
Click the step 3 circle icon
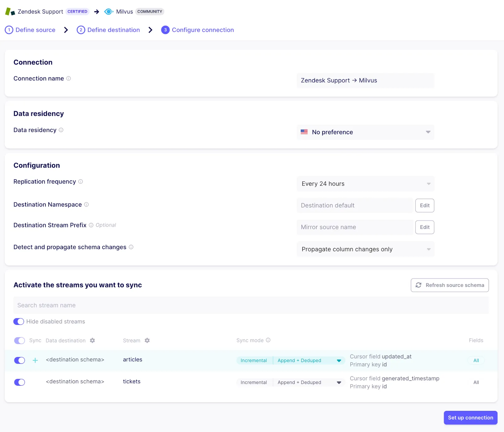coord(165,30)
